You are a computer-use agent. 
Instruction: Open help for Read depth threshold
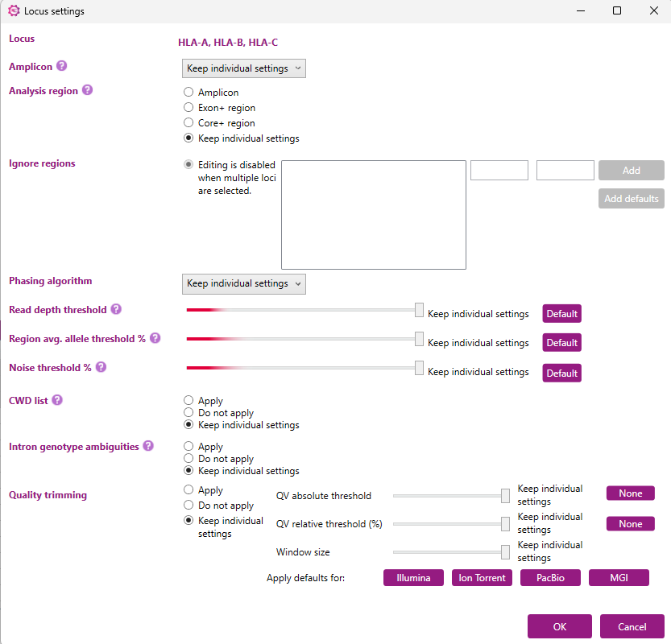click(x=116, y=309)
